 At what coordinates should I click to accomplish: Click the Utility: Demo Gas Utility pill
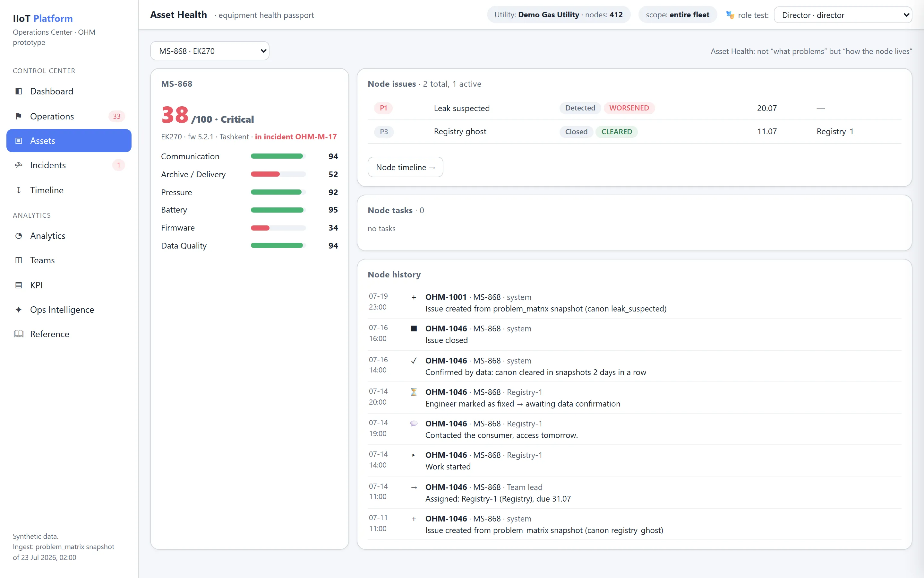558,15
